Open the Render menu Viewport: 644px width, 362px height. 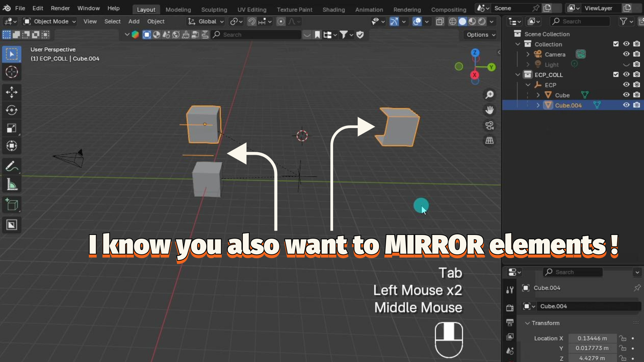(x=60, y=8)
